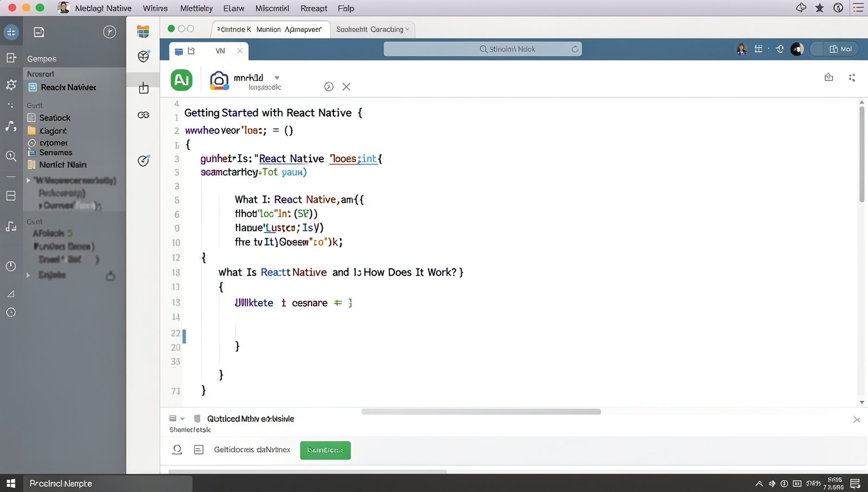Click the refresh icon in search field
The height and width of the screenshot is (492, 868).
pyautogui.click(x=575, y=49)
